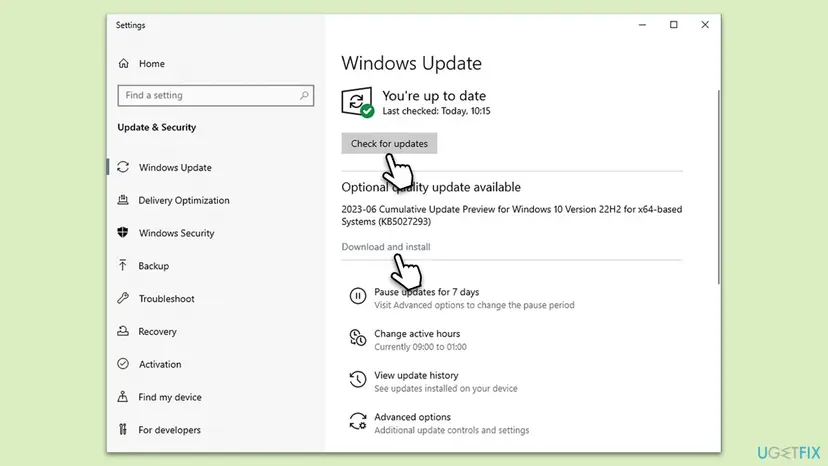Click the Advanced options gear-arrows icon
Image resolution: width=828 pixels, height=466 pixels.
357,421
